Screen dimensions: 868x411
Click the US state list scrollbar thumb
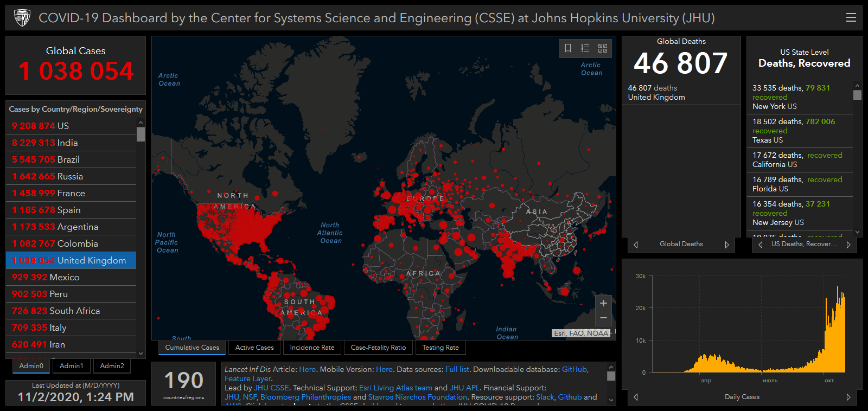click(857, 95)
